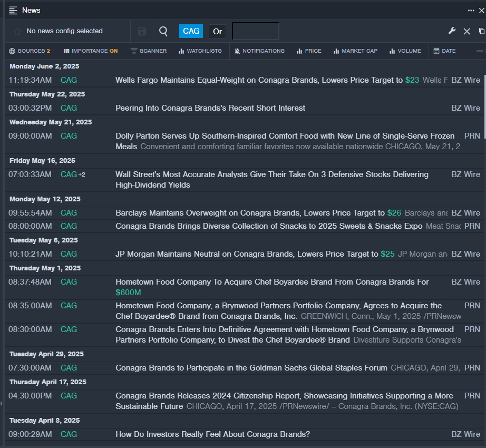Viewport: 486px width, 448px height.
Task: Click timestamp 08:35:00AM
Action: click(30, 306)
